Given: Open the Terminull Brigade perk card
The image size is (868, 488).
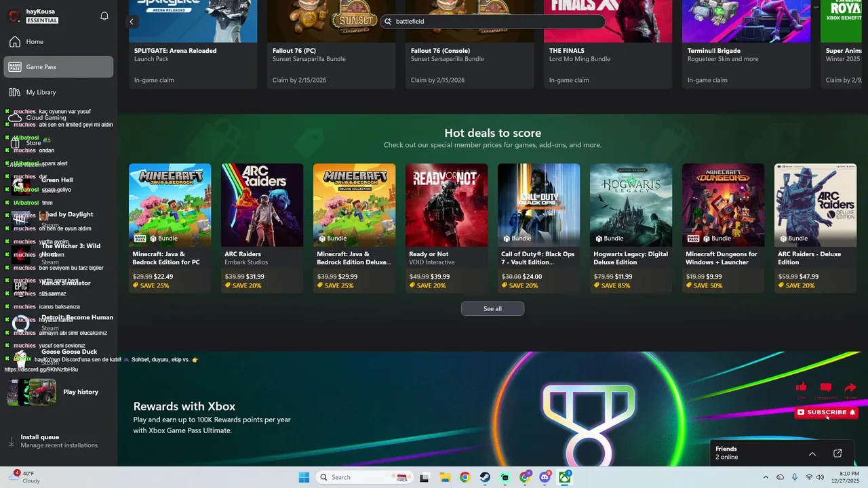Looking at the screenshot, I should pyautogui.click(x=747, y=43).
